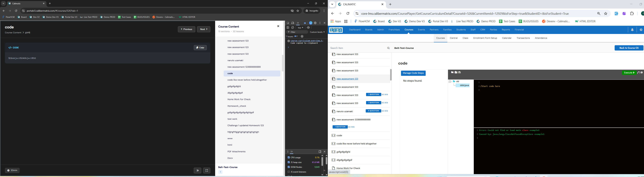Click the save file icon in code editor
The height and width of the screenshot is (177, 644).
pyautogui.click(x=460, y=73)
